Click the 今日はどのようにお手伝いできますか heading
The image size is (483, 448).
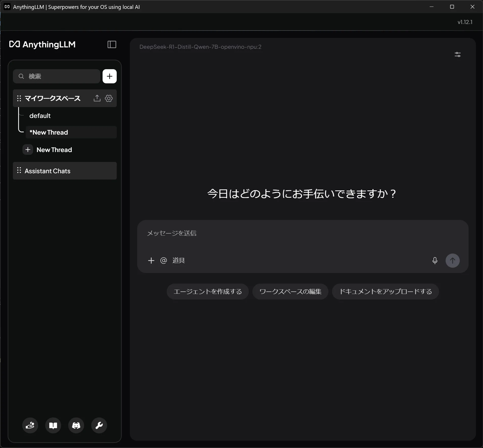(302, 194)
